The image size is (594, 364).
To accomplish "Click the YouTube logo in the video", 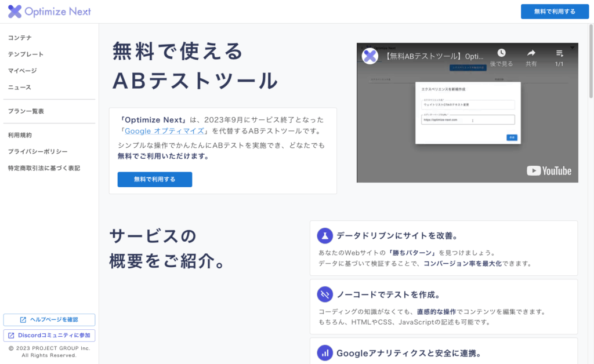I will 549,171.
